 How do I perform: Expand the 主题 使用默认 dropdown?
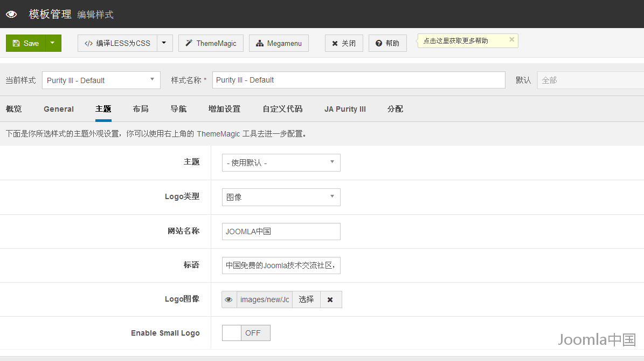coord(281,163)
